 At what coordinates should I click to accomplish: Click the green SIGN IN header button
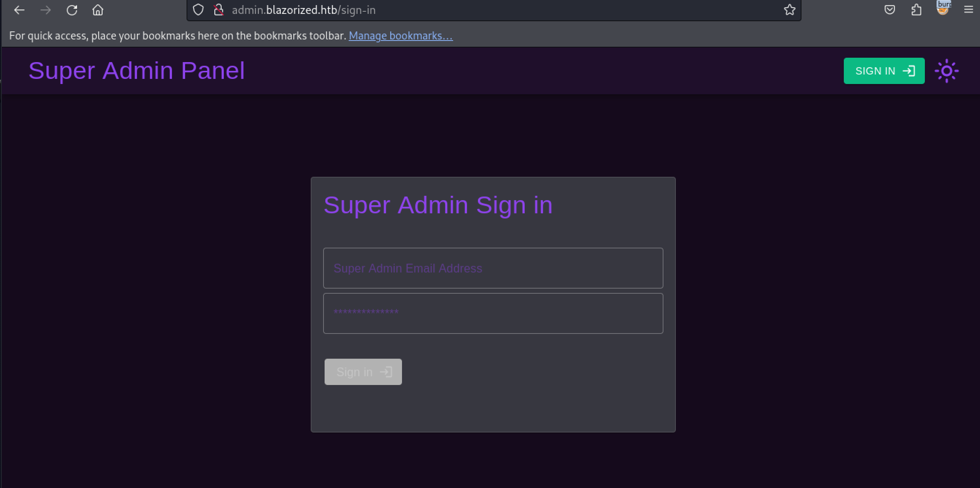884,71
